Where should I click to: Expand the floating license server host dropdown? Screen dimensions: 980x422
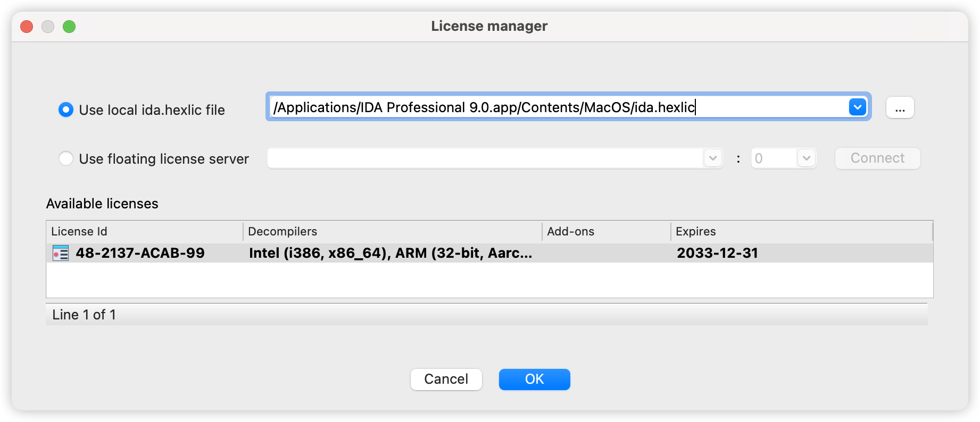point(713,158)
